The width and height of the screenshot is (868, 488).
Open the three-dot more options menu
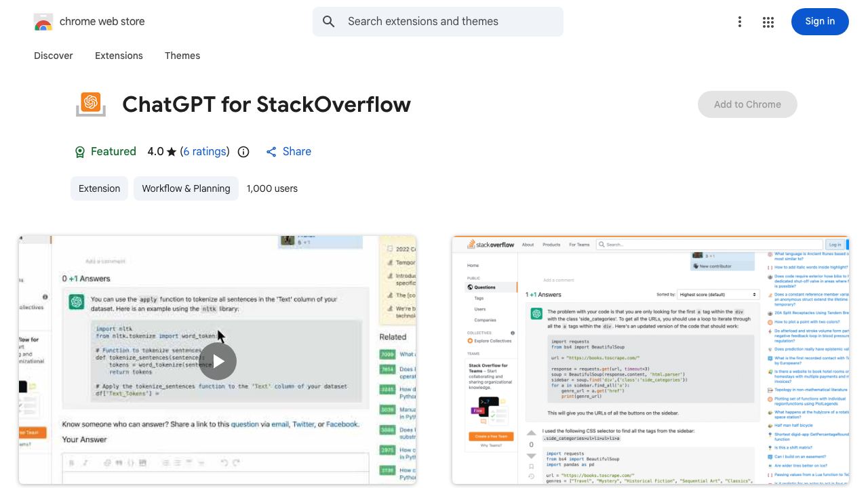point(740,22)
